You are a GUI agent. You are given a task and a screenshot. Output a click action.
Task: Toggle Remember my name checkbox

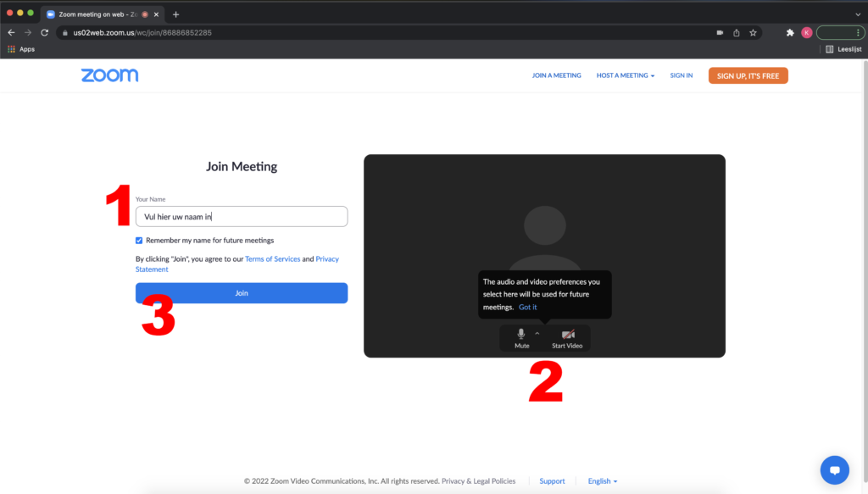(139, 241)
